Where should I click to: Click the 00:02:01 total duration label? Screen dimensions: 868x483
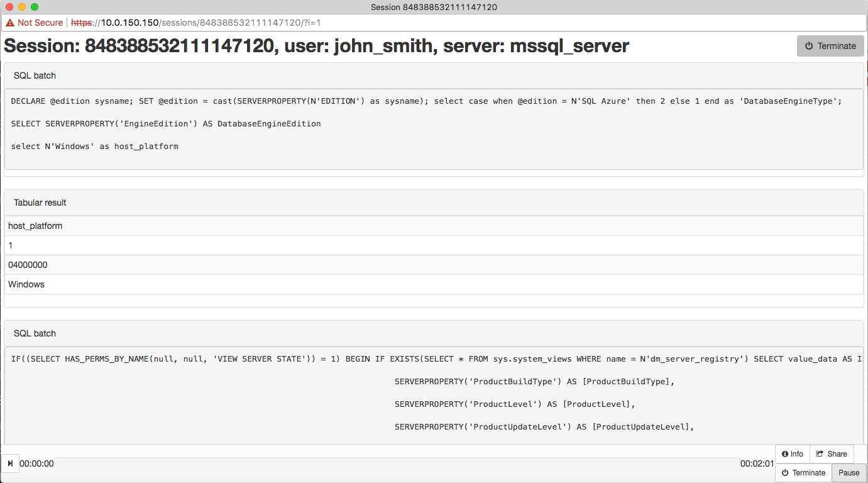[x=757, y=464]
